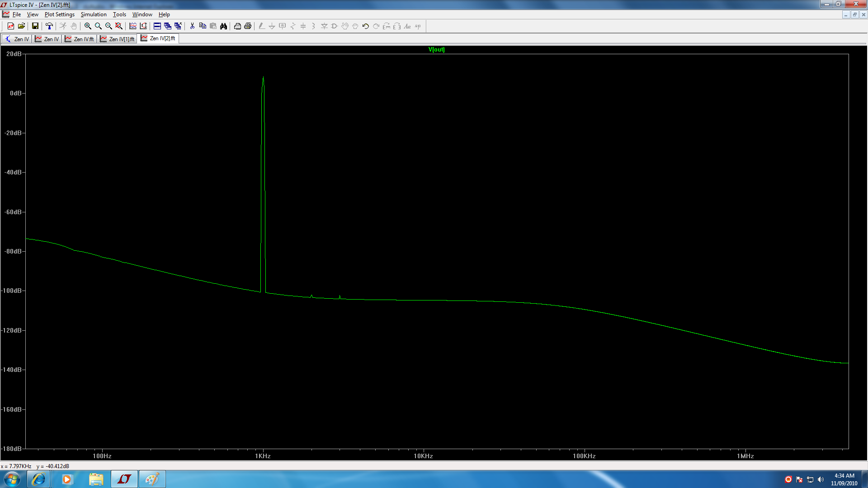Click the V(out) trace label
The height and width of the screenshot is (488, 868).
pyautogui.click(x=436, y=50)
